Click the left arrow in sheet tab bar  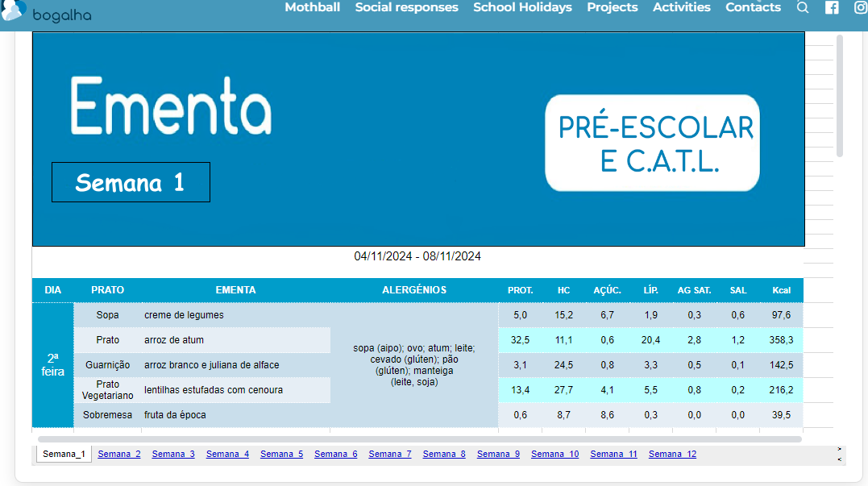(840, 459)
